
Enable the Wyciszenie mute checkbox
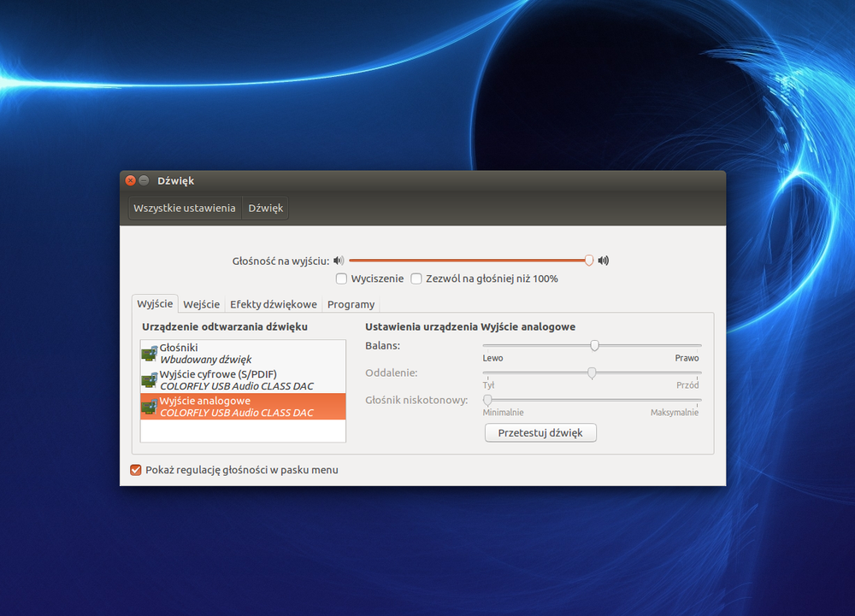(x=341, y=279)
